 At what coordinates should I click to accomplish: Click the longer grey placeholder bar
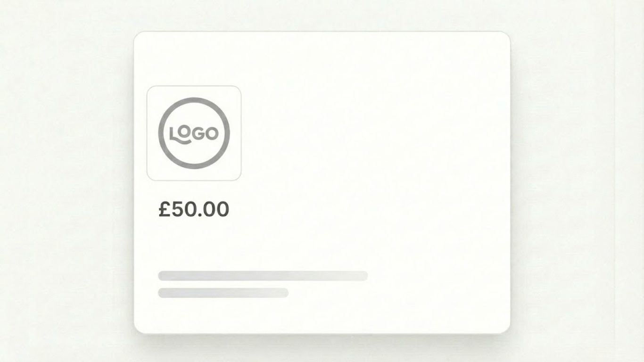click(263, 276)
